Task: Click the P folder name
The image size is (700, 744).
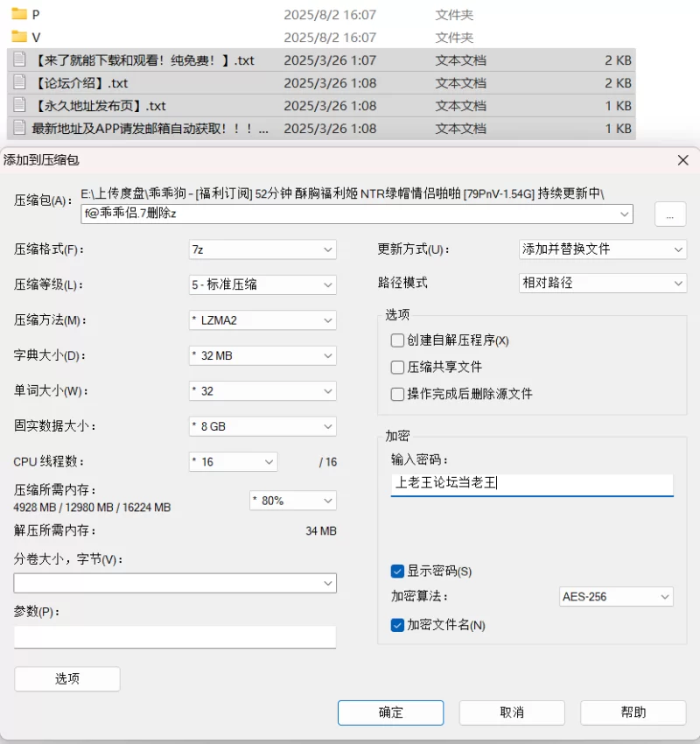Action: point(36,15)
